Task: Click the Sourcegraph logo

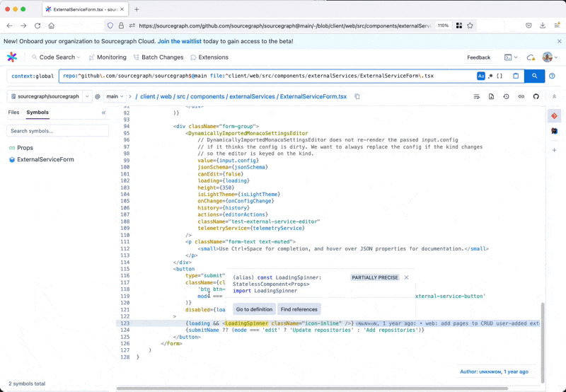Action: pyautogui.click(x=12, y=57)
